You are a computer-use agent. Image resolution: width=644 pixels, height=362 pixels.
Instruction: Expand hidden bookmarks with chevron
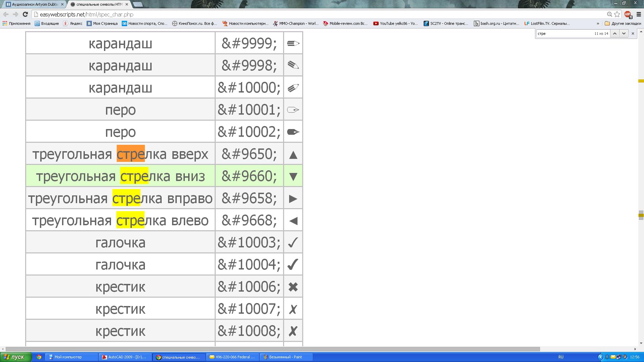tap(598, 23)
